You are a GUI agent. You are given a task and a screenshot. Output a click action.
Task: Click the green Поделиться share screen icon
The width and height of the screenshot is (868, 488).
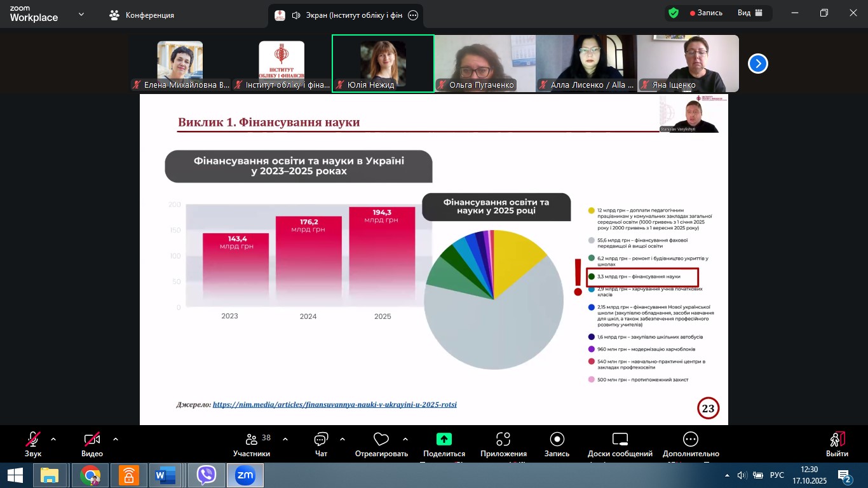(x=444, y=439)
